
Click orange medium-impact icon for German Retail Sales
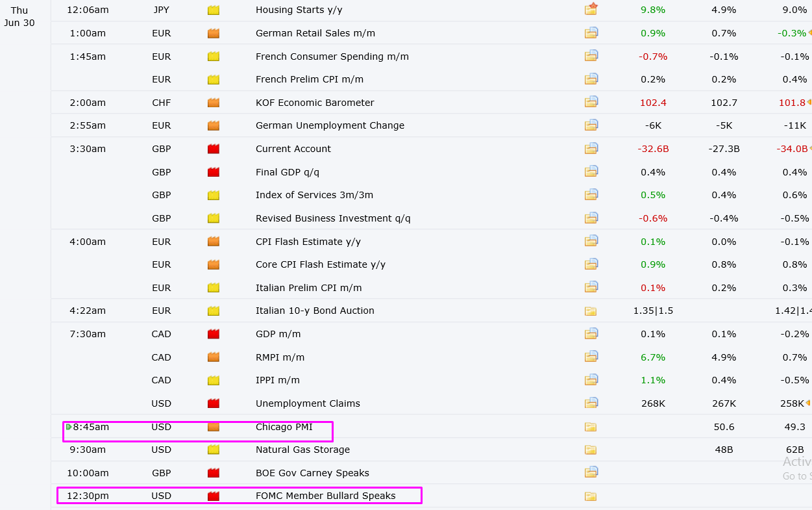click(x=214, y=33)
